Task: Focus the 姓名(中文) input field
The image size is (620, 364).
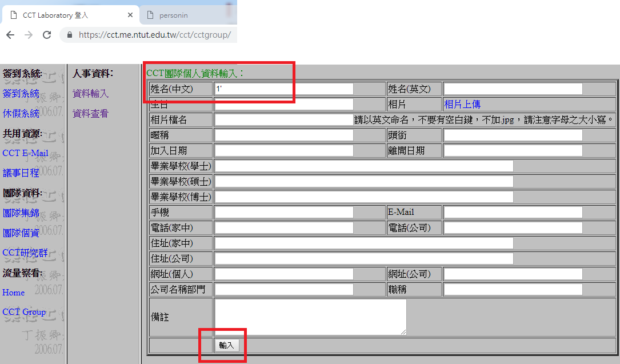Action: [283, 89]
